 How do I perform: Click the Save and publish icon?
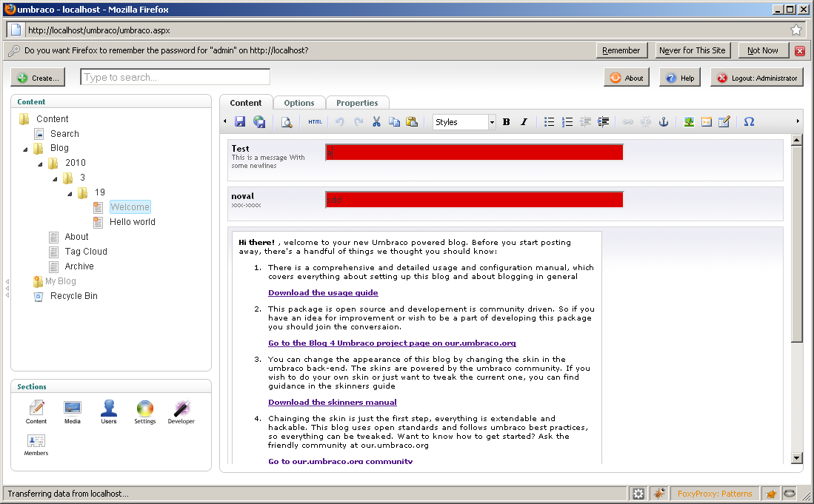pyautogui.click(x=259, y=122)
